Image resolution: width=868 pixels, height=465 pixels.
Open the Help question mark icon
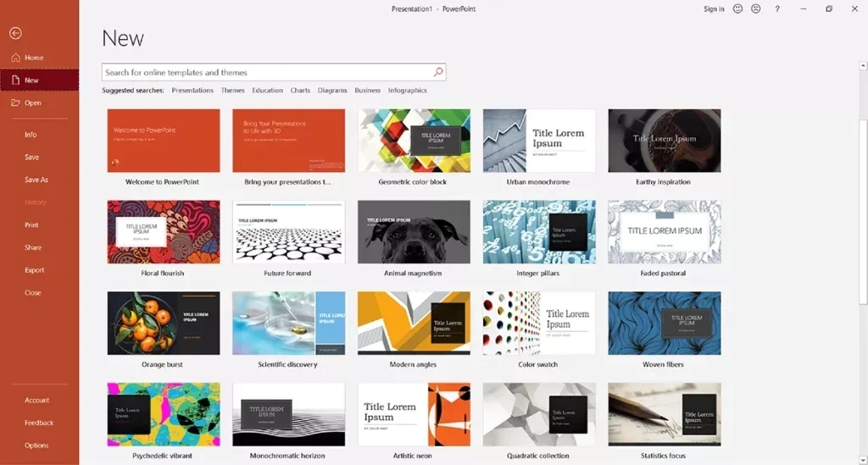777,8
